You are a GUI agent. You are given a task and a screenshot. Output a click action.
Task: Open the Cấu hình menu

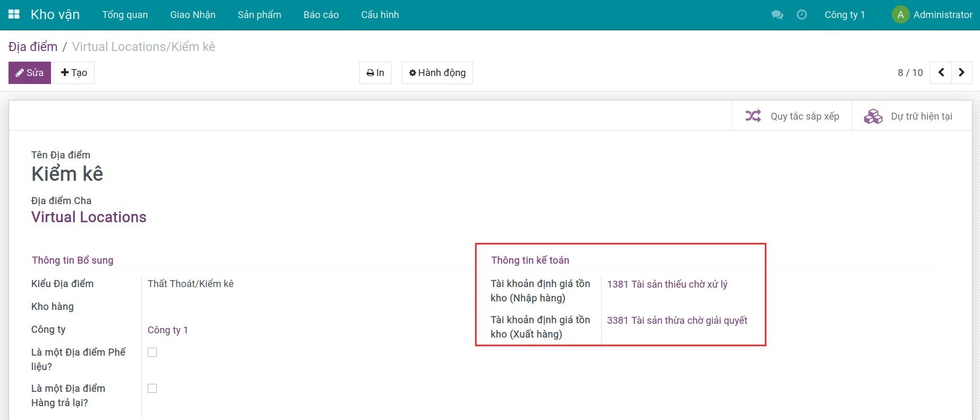pos(379,15)
